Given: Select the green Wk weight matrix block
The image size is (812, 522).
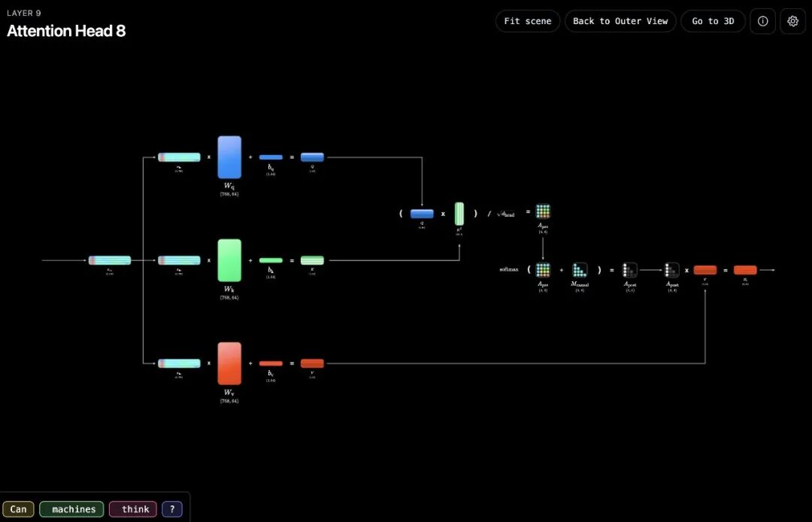Looking at the screenshot, I should pos(229,260).
